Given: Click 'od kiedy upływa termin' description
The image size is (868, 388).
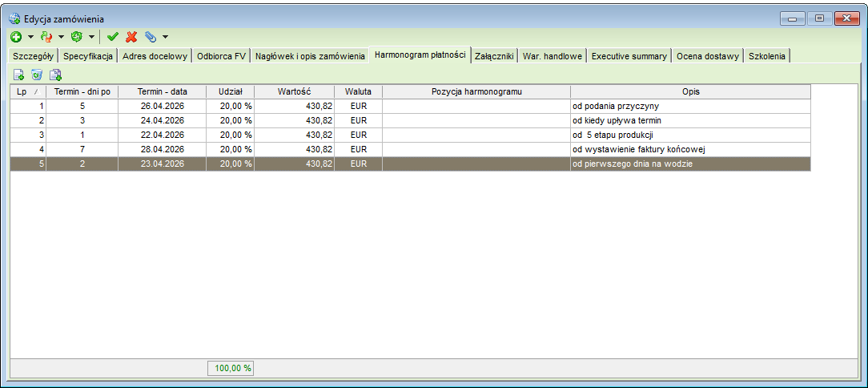Looking at the screenshot, I should 691,120.
